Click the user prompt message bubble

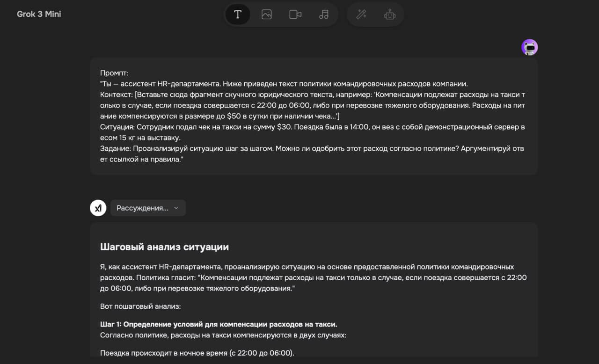point(314,116)
